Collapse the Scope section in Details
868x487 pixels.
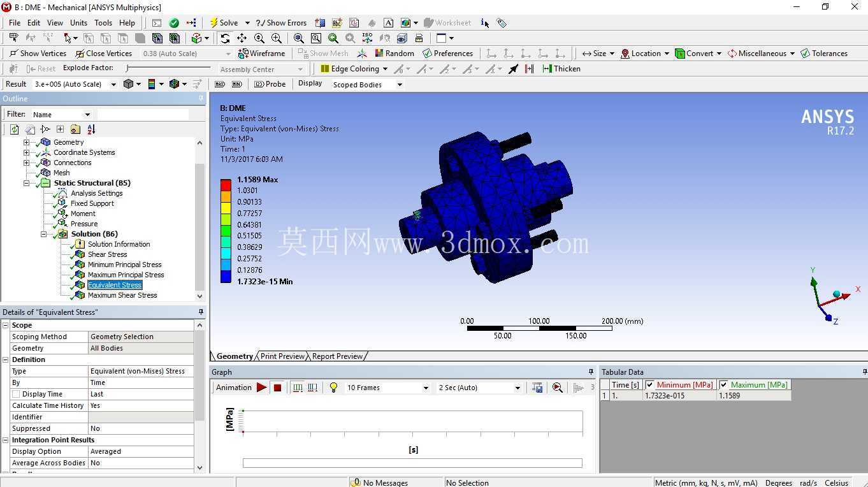point(6,325)
